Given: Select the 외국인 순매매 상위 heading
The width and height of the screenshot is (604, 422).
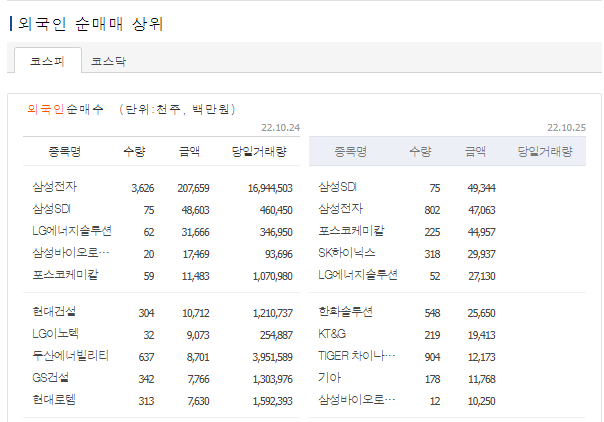Looking at the screenshot, I should click(91, 23).
